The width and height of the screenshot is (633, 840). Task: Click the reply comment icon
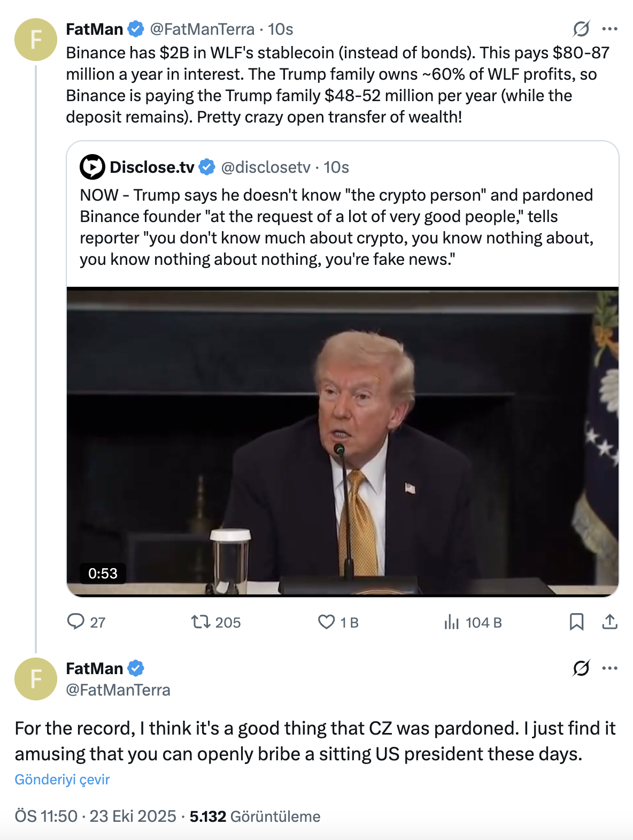pos(76,622)
